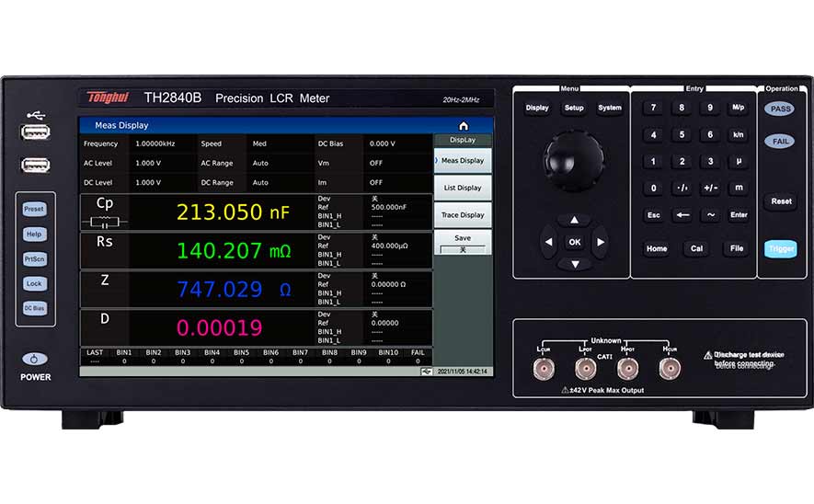This screenshot has width=814, height=504.
Task: Click the Rs reading 140.207 mΩ
Action: coord(234,251)
